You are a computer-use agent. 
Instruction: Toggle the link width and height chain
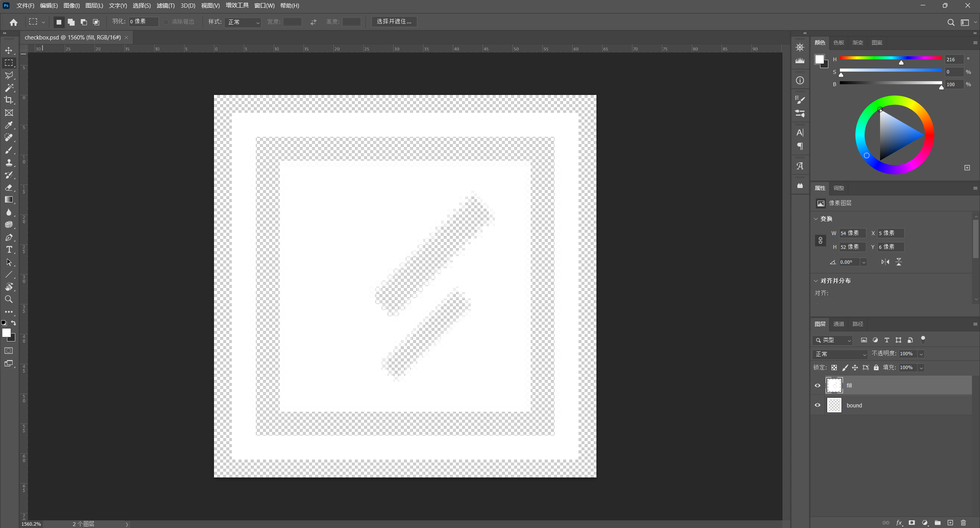pos(820,240)
